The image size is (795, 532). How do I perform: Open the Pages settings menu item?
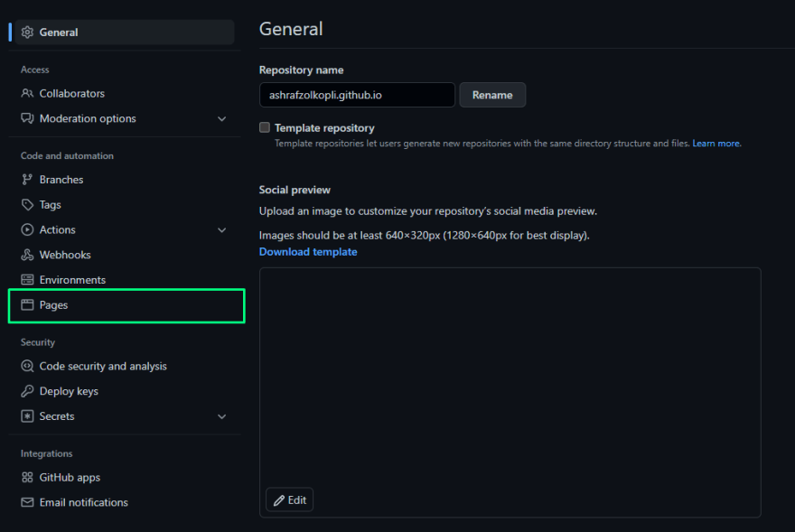click(x=126, y=305)
